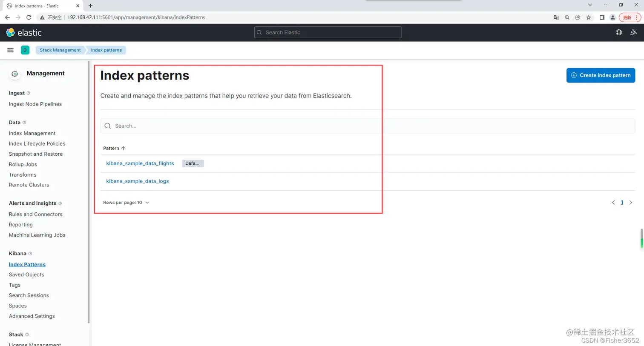Open Remote Clusters in sidebar
The image size is (644, 346).
[x=29, y=185]
